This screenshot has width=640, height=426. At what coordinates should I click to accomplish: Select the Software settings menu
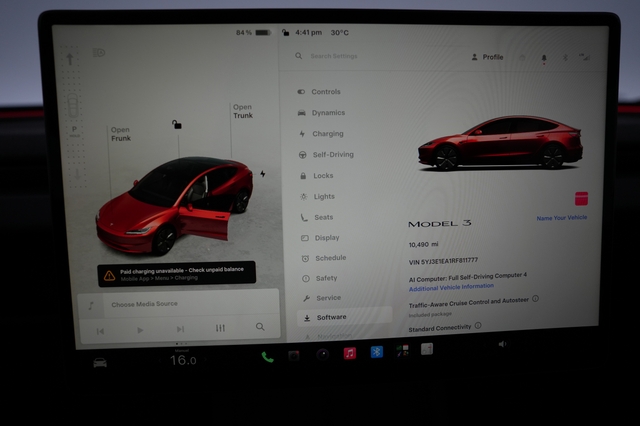[x=345, y=317]
